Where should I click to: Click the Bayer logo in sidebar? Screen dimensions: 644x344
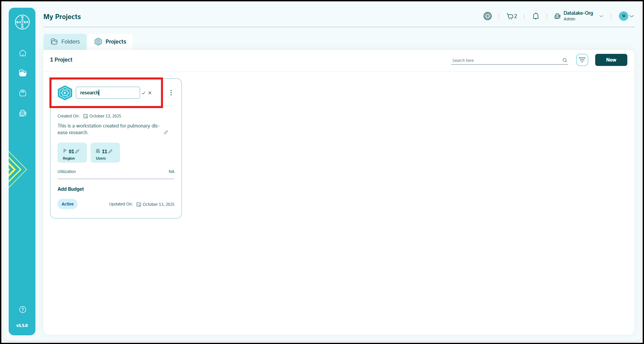pos(22,22)
